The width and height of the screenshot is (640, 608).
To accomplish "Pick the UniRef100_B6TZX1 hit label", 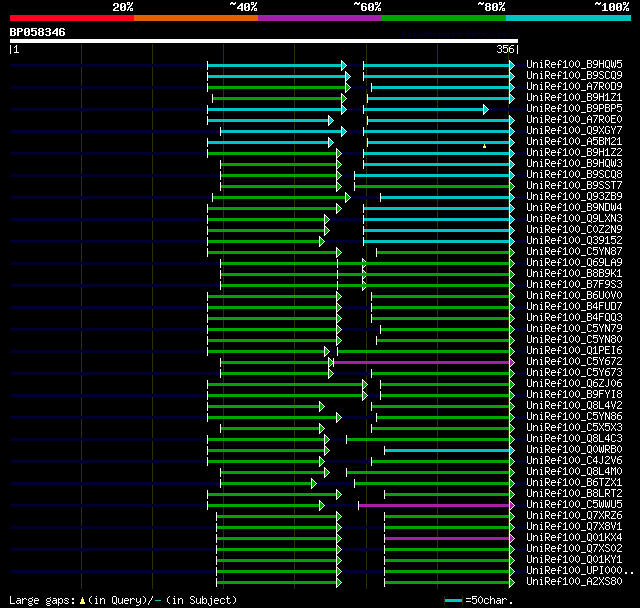I will [574, 483].
